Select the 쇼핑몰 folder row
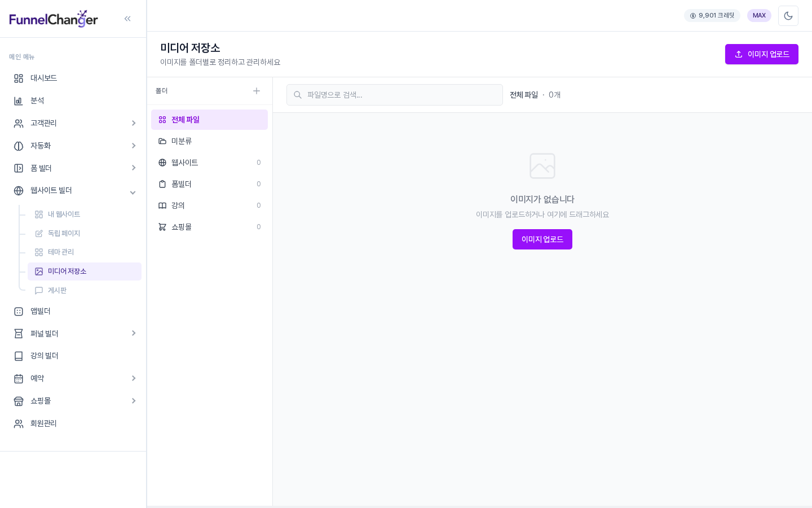Viewport: 812px width, 508px height. [209, 227]
